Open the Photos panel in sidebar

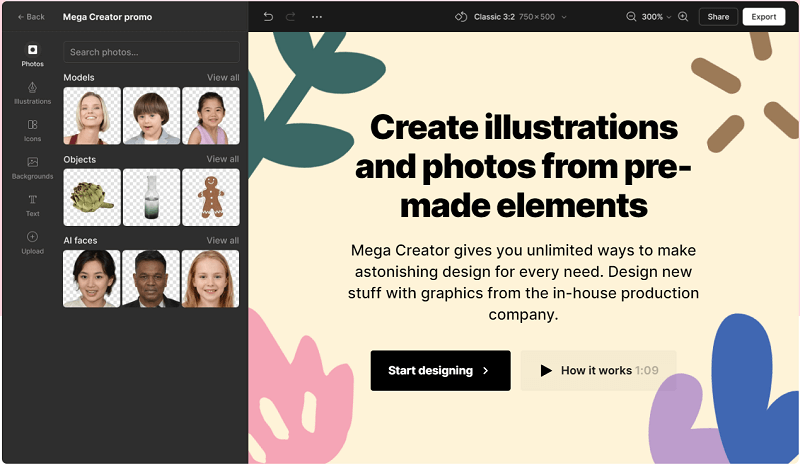coord(32,54)
